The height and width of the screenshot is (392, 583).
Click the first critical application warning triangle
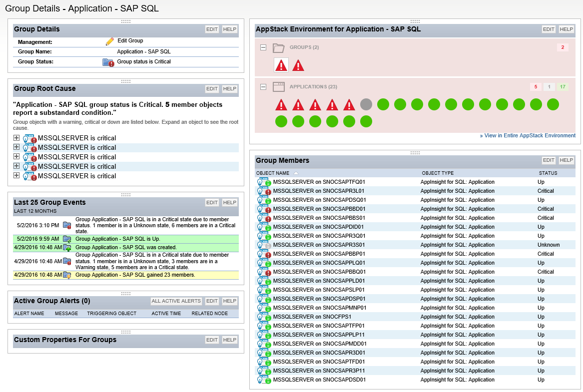coord(281,105)
